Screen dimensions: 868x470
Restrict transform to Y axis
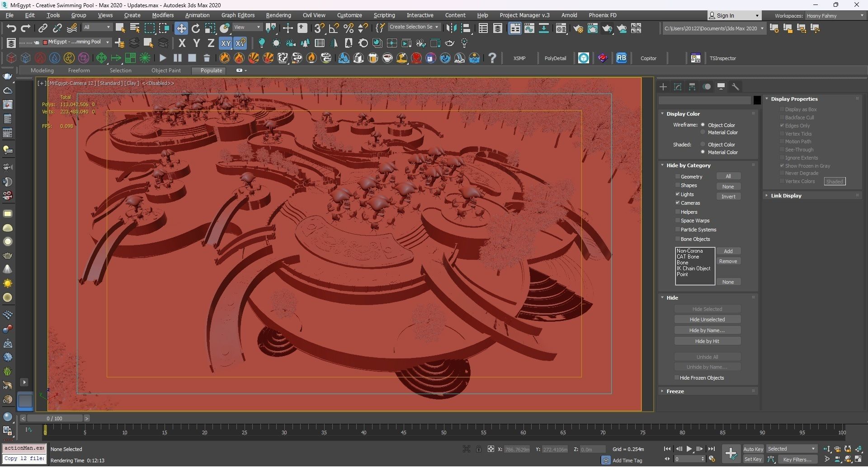[196, 43]
